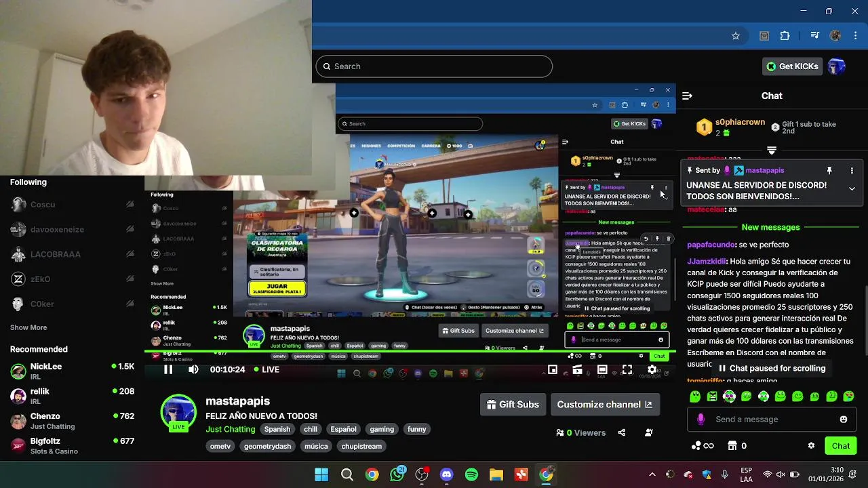868x488 pixels.
Task: Open NickLee recommended channel
Action: pos(72,371)
